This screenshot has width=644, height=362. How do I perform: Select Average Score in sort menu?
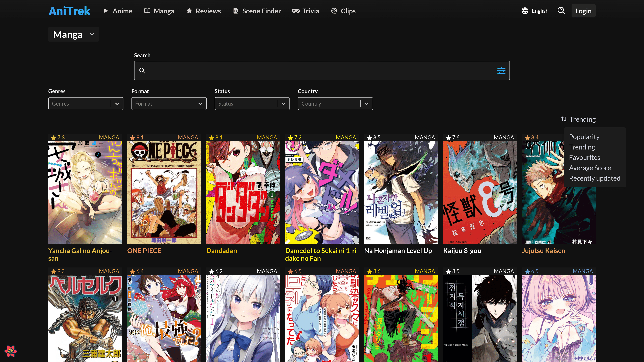click(590, 168)
